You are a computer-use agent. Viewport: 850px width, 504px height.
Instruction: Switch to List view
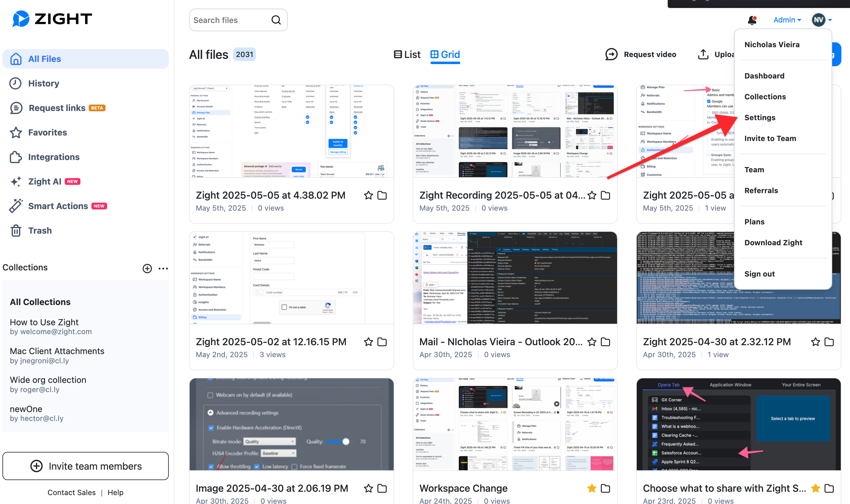point(407,54)
